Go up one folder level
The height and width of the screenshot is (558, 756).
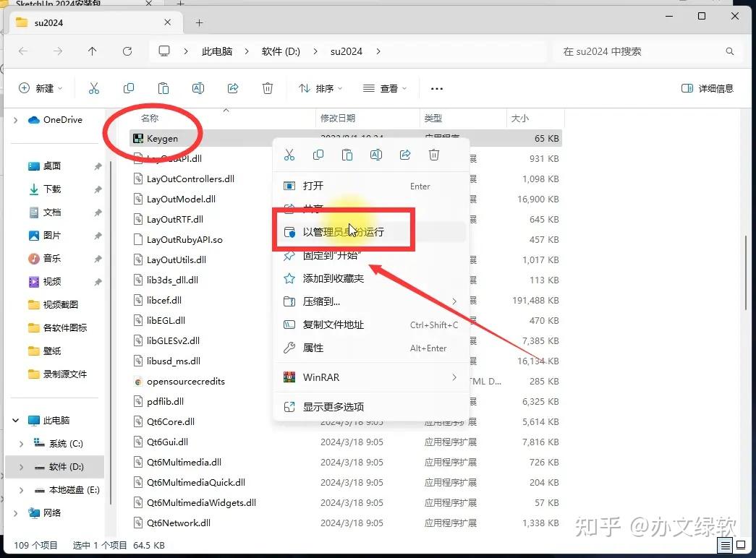(92, 51)
